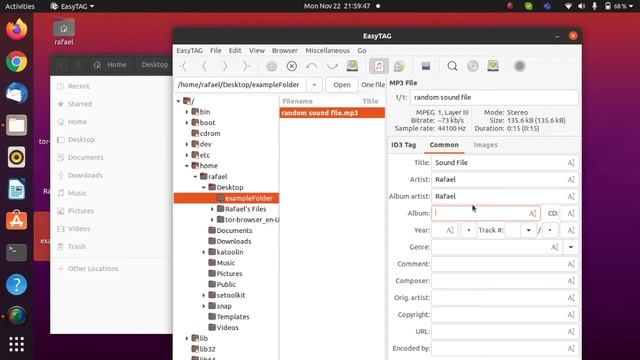Screen dimensions: 640x360
Task: Select random sound file.mp3 in file list
Action: (332, 113)
